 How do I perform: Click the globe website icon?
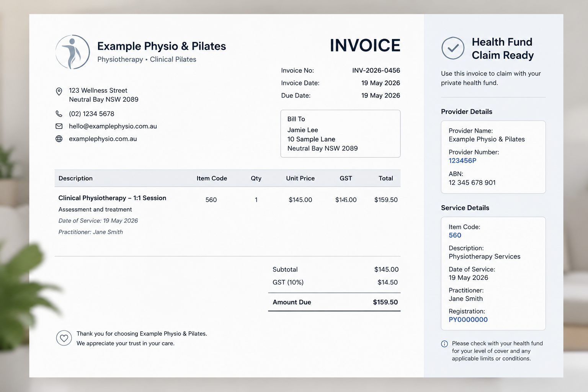[59, 139]
